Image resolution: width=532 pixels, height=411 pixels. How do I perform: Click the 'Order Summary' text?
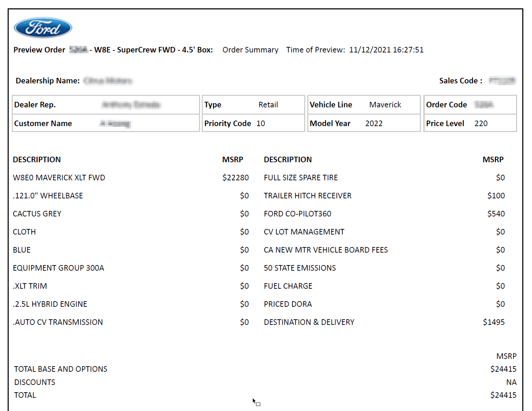pyautogui.click(x=250, y=50)
